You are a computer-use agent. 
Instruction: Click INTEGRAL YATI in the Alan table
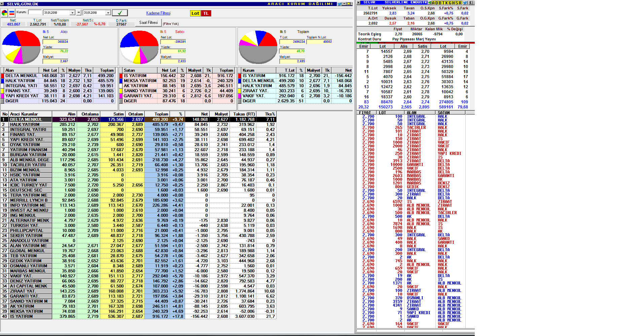pyautogui.click(x=21, y=86)
